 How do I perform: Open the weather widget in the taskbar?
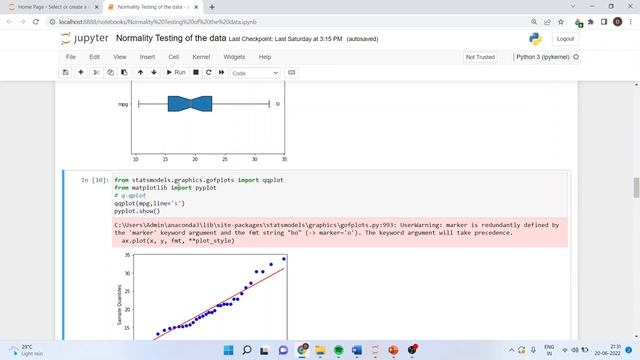click(x=27, y=350)
